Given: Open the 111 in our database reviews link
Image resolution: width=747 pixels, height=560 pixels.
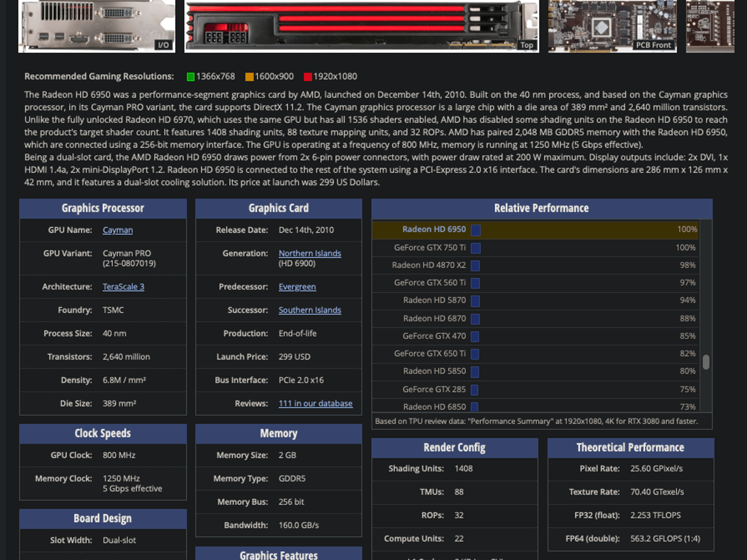Looking at the screenshot, I should tap(316, 403).
